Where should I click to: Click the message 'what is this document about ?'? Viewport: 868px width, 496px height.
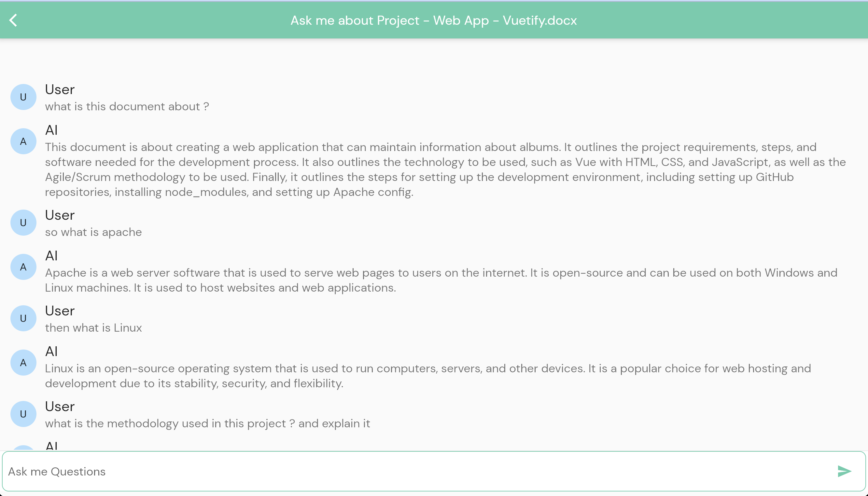tap(127, 107)
